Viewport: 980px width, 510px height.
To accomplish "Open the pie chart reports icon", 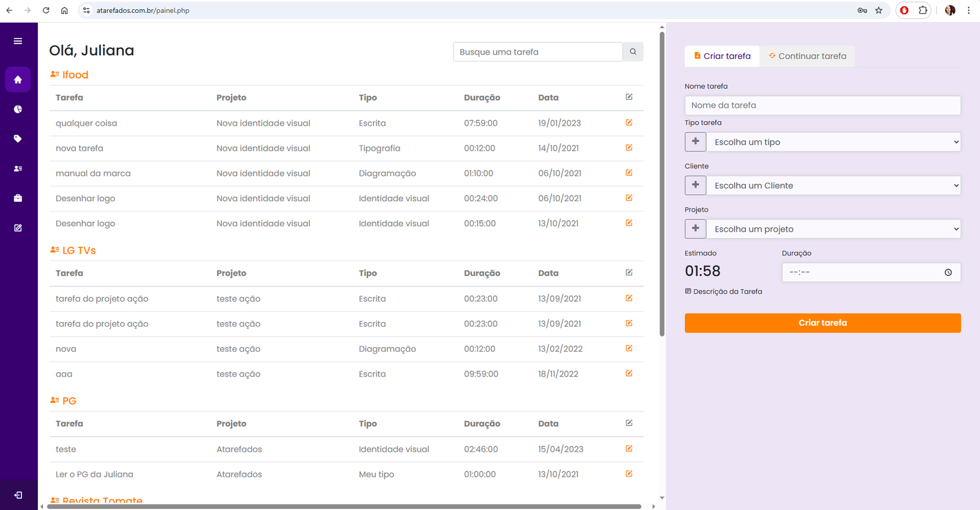I will [18, 109].
